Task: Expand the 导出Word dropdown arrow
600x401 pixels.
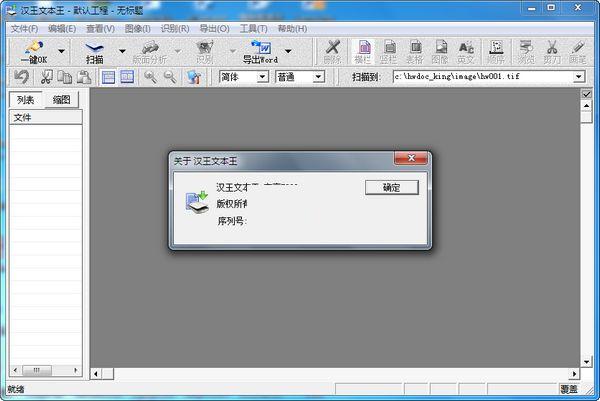Action: pos(288,51)
